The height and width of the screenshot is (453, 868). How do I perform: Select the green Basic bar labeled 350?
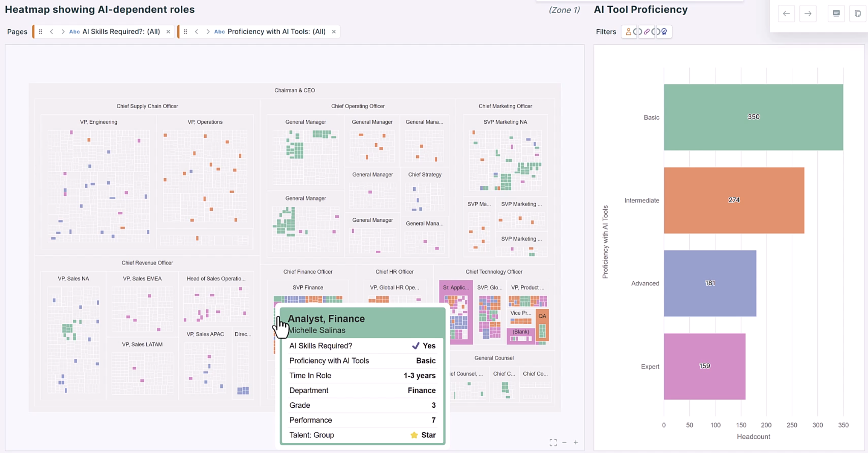(753, 117)
